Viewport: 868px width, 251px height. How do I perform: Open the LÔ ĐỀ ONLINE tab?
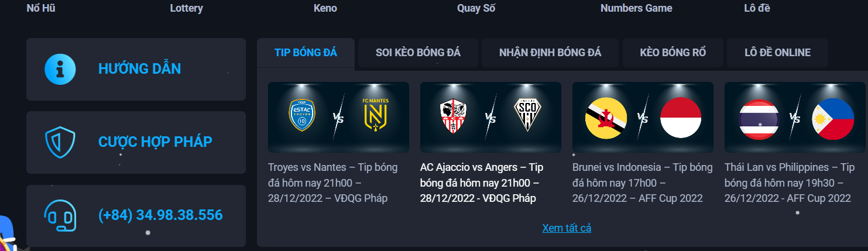pyautogui.click(x=777, y=53)
